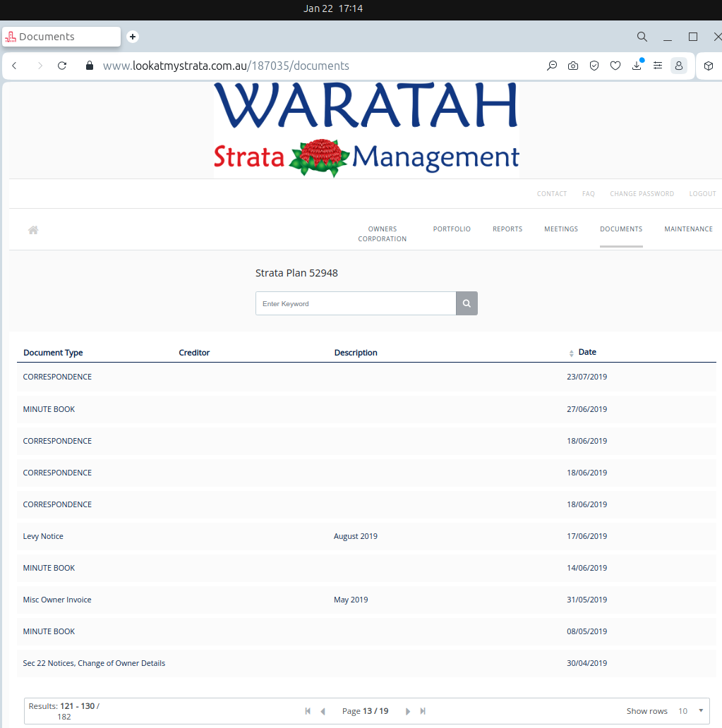
Task: Open Maintenance menu item
Action: [x=688, y=229]
